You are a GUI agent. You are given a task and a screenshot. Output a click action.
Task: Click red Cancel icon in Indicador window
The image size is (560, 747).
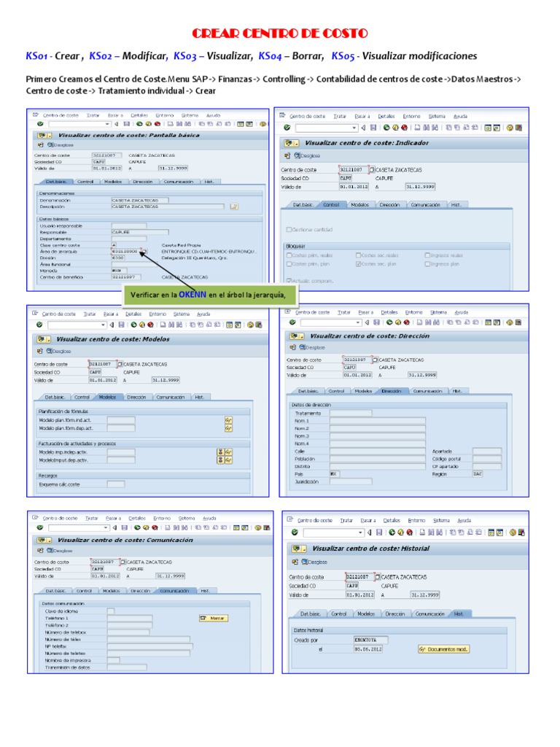pyautogui.click(x=404, y=128)
